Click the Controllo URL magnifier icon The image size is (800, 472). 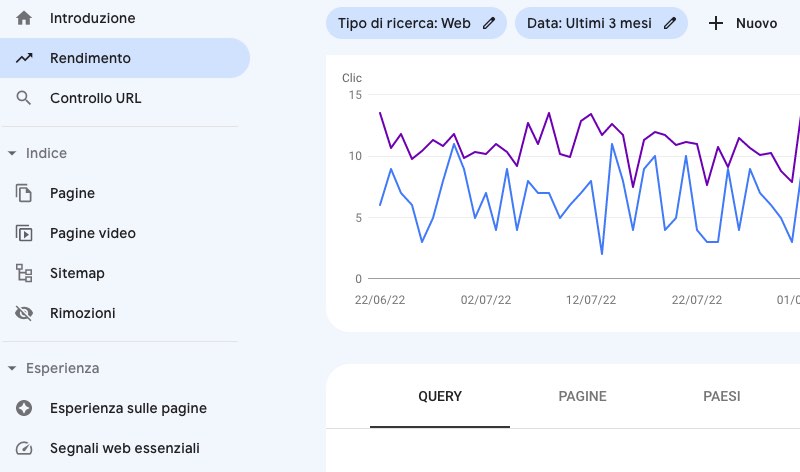point(25,98)
